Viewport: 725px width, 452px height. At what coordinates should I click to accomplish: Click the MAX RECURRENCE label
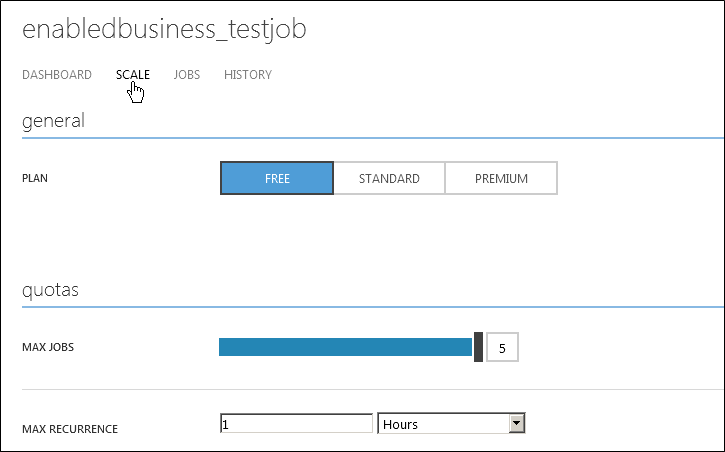click(70, 429)
